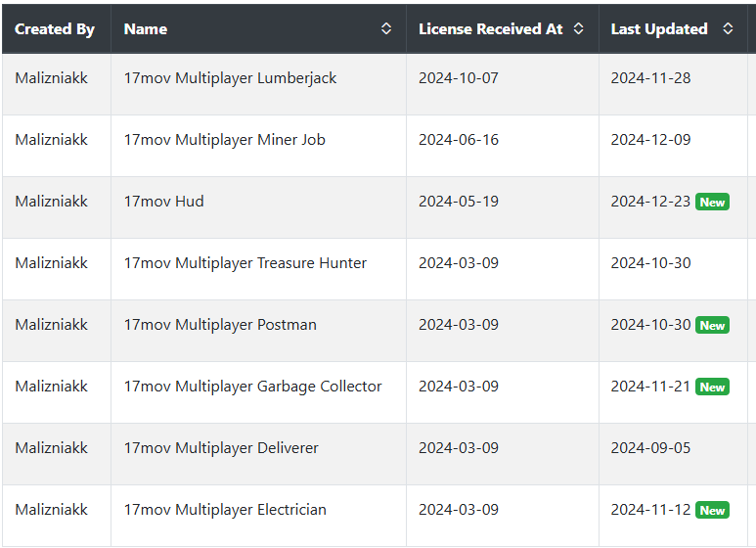Open 17mov Multiplayer Treasure Hunter entry

pyautogui.click(x=245, y=263)
